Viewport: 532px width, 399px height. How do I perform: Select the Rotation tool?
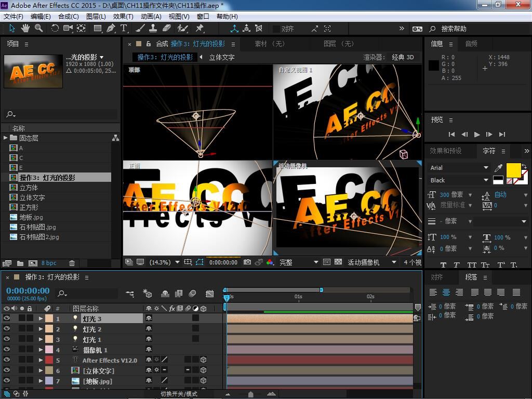[x=55, y=29]
